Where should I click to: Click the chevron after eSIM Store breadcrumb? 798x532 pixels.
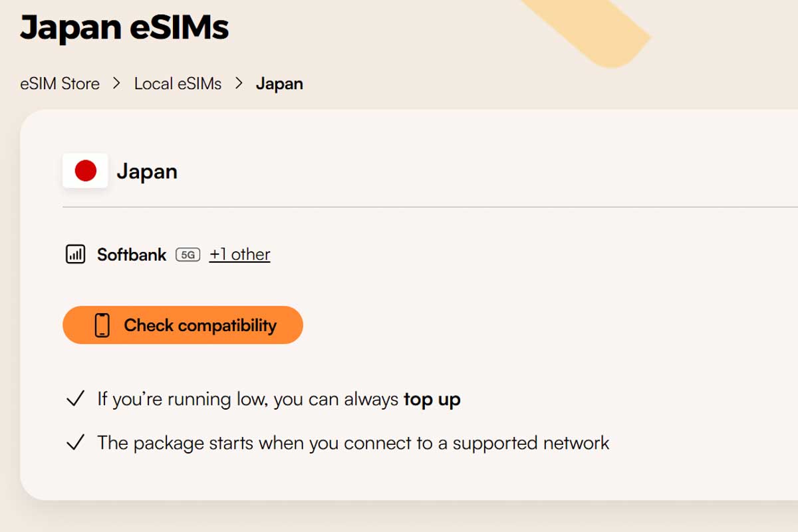pos(117,84)
